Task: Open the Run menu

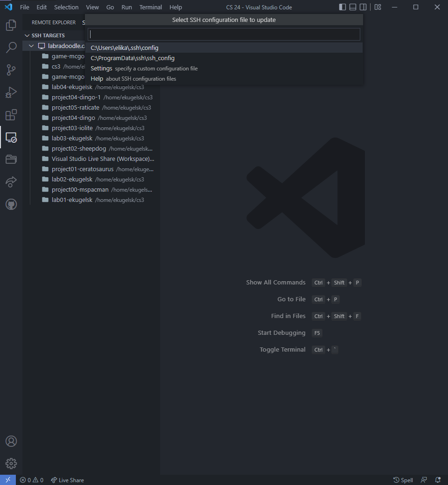Action: tap(126, 7)
